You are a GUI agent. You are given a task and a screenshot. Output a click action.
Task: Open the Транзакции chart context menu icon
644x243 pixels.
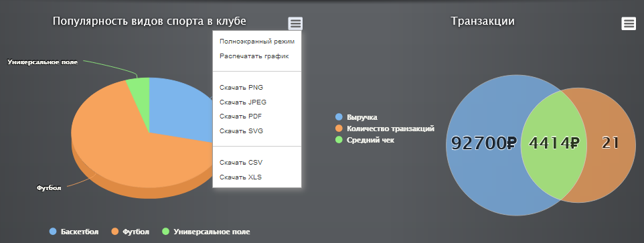629,24
